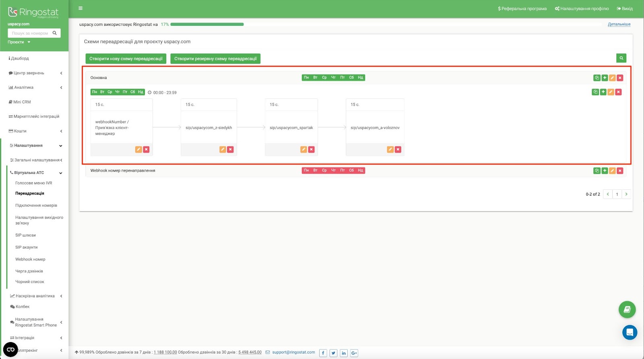The height and width of the screenshot is (359, 644).
Task: Click the Ringostat logo
Action: (x=33, y=12)
